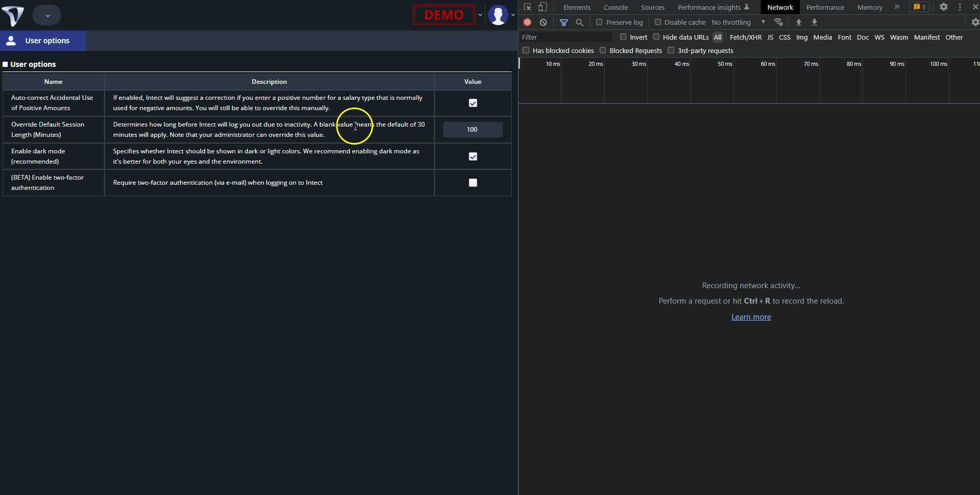Open DevTools settings gear
This screenshot has width=980, height=495.
pos(943,7)
